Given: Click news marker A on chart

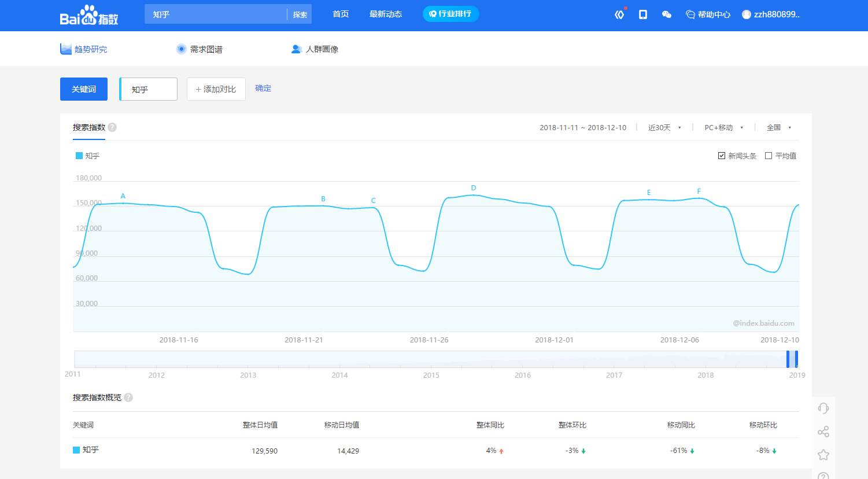Looking at the screenshot, I should tap(123, 196).
